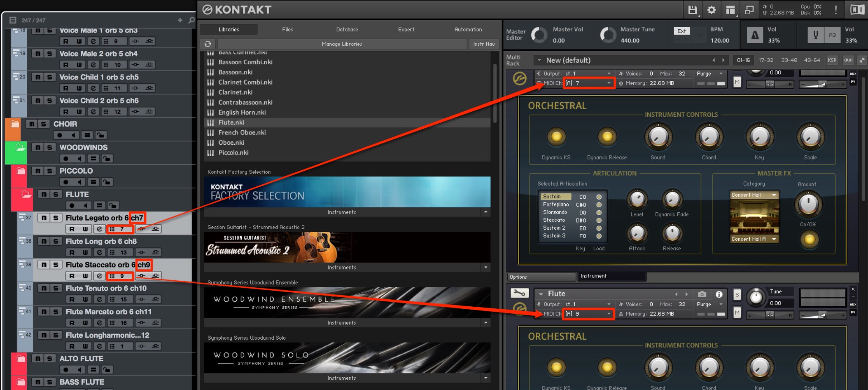The width and height of the screenshot is (868, 390).
Task: Toggle the upper Dynamic KS button
Action: point(556,136)
